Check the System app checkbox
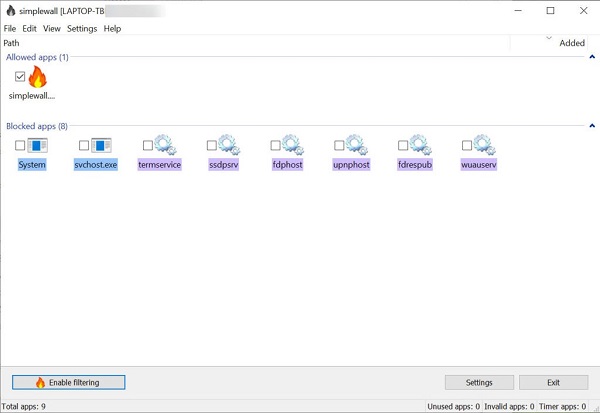Image resolution: width=600 pixels, height=413 pixels. (x=20, y=145)
